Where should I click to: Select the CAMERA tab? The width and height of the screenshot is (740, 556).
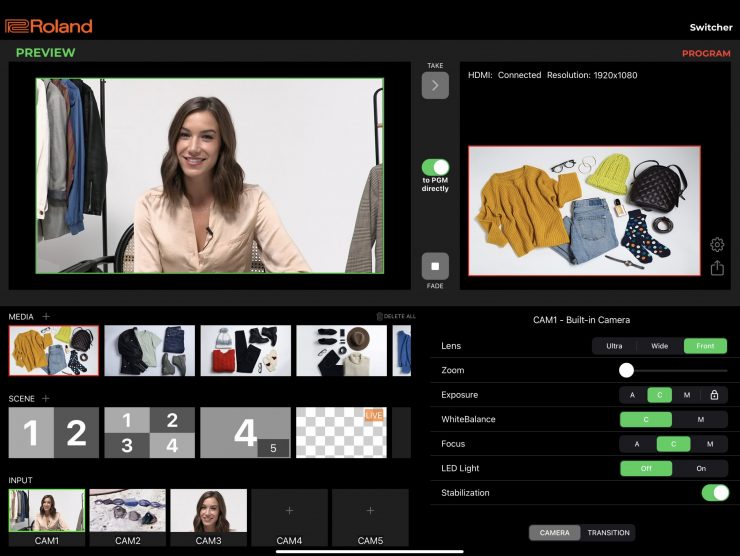pyautogui.click(x=555, y=533)
